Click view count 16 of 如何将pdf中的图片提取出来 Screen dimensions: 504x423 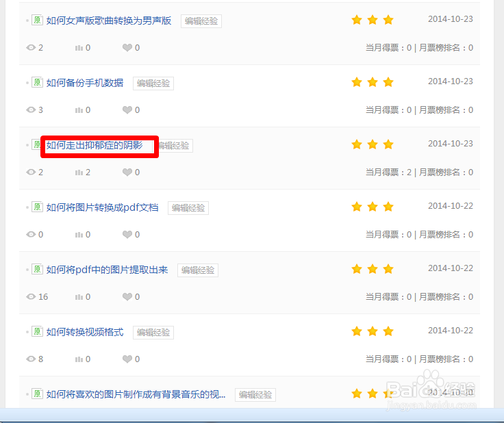click(43, 297)
